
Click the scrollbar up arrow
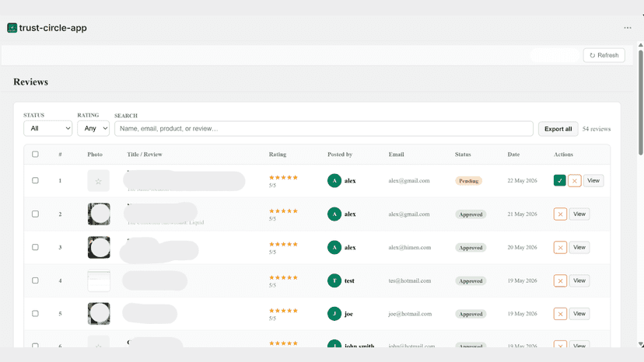coord(640,45)
